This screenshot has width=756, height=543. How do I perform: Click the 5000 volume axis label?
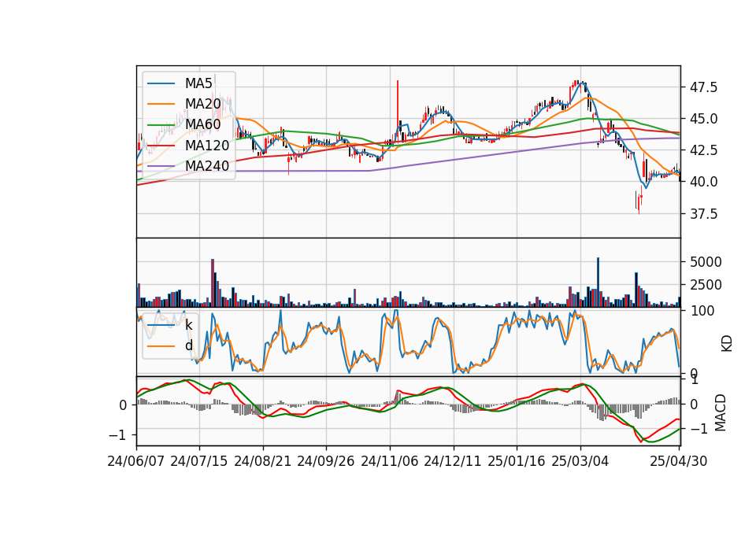coord(706,263)
